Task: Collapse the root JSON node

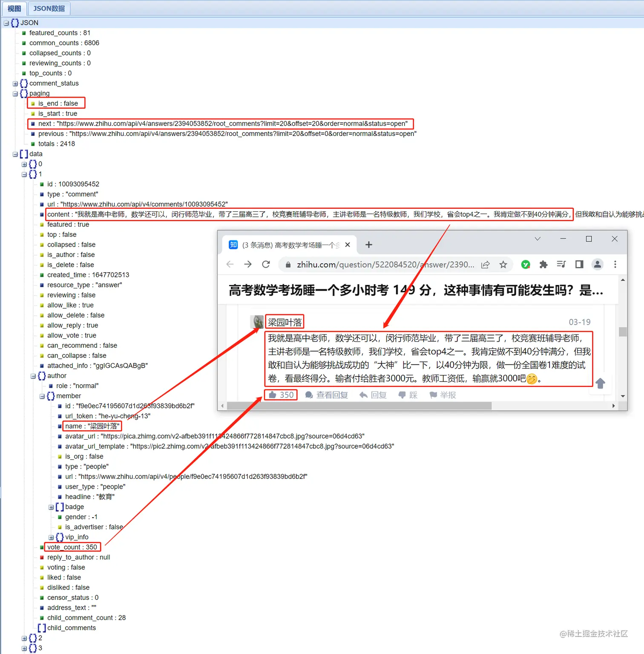Action: (x=6, y=23)
